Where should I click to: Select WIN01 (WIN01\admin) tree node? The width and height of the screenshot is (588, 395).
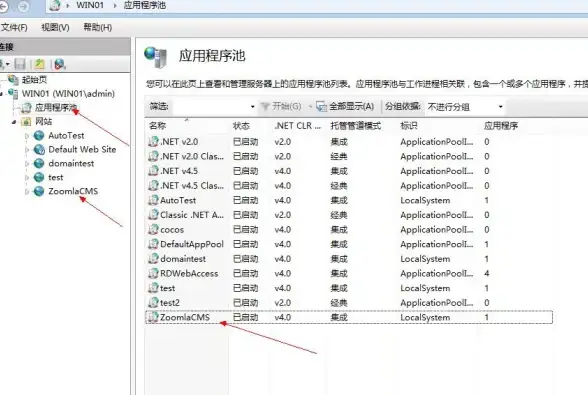click(68, 93)
